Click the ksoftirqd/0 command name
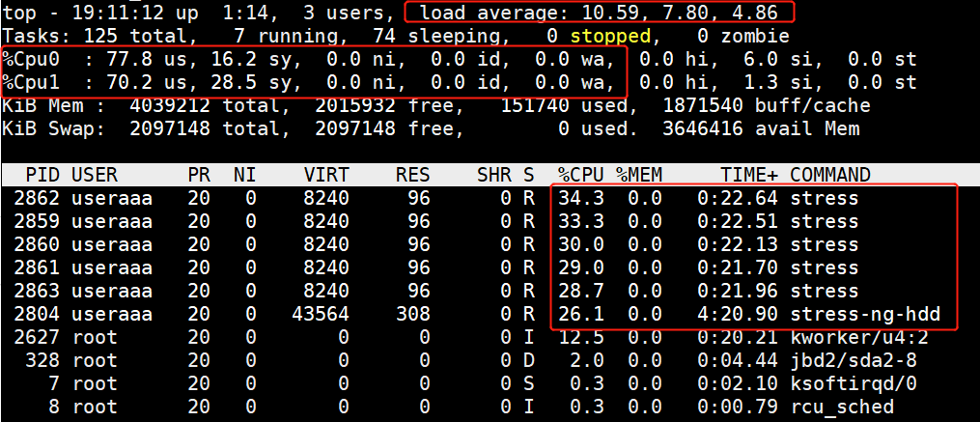 (854, 384)
